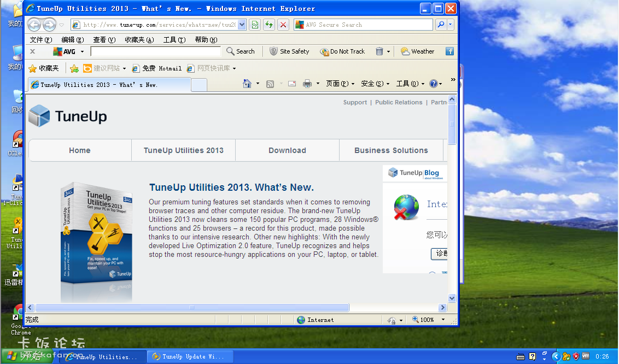Click the TuneUp logo on the page

tap(68, 116)
